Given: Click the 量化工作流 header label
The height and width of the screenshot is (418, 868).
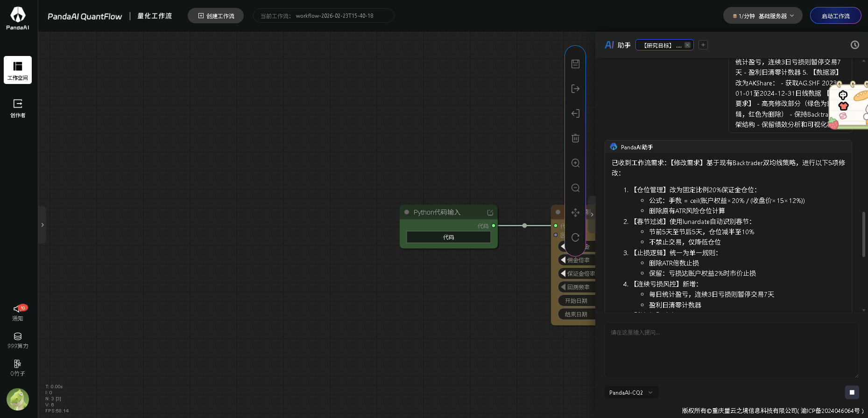Looking at the screenshot, I should point(155,16).
